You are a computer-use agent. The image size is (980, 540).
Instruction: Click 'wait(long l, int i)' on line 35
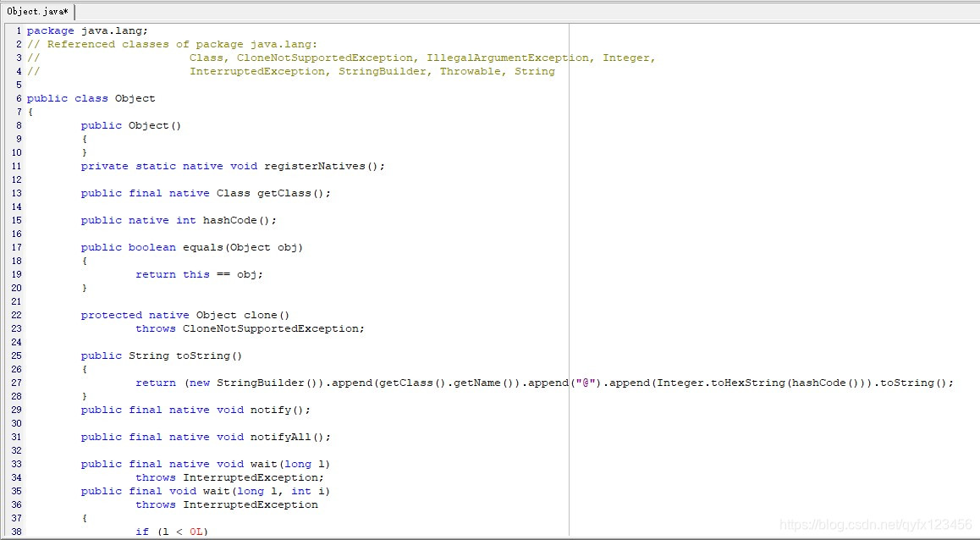coord(267,491)
